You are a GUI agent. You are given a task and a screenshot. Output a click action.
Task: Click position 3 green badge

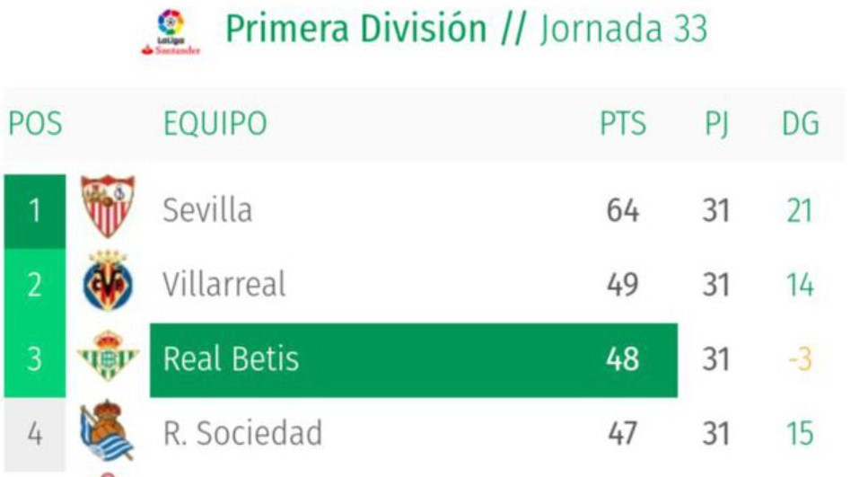(34, 359)
